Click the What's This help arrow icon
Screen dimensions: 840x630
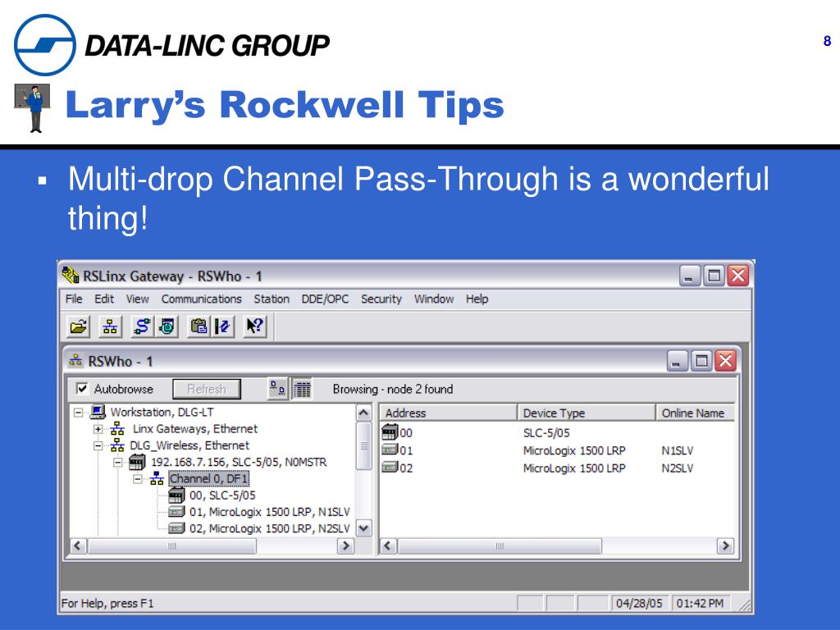pyautogui.click(x=255, y=326)
